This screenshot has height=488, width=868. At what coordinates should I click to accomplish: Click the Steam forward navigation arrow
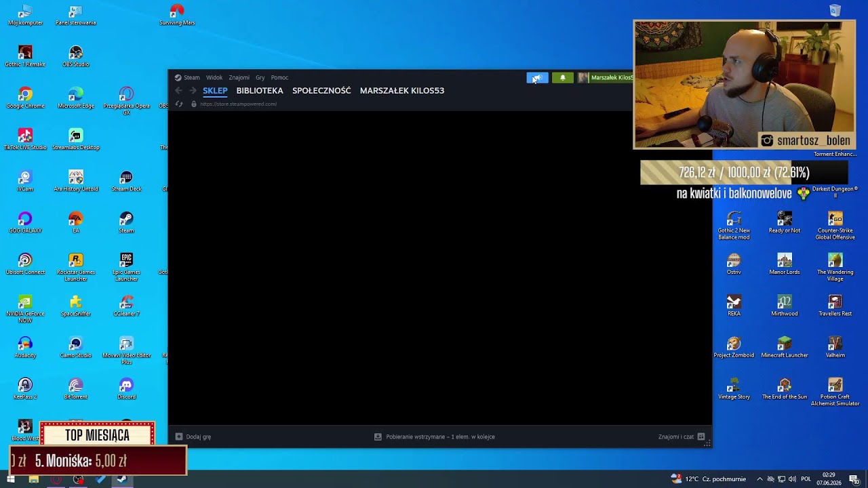pos(193,90)
